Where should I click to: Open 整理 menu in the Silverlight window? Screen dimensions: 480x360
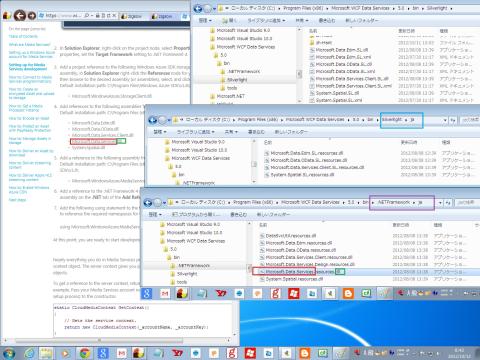[x=205, y=21]
